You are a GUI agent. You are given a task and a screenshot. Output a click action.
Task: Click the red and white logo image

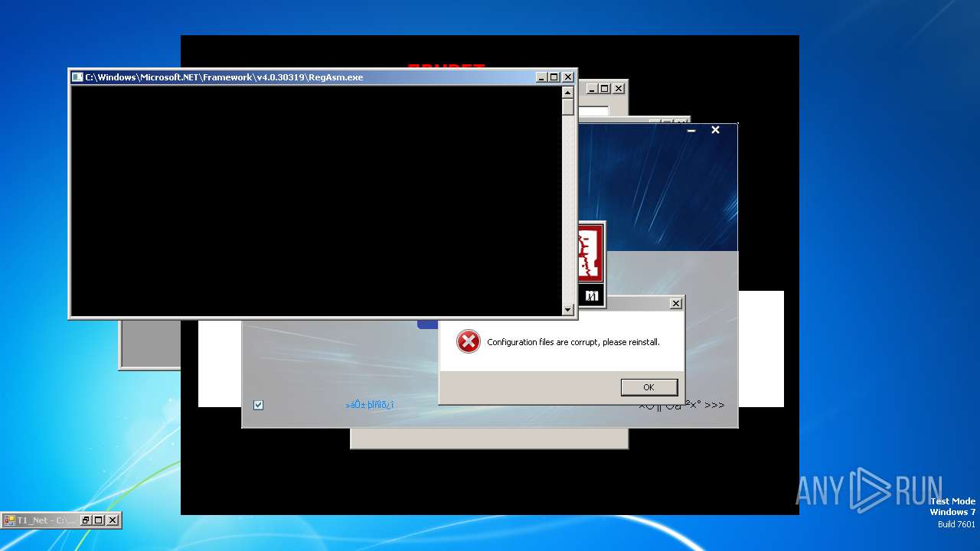pos(591,253)
